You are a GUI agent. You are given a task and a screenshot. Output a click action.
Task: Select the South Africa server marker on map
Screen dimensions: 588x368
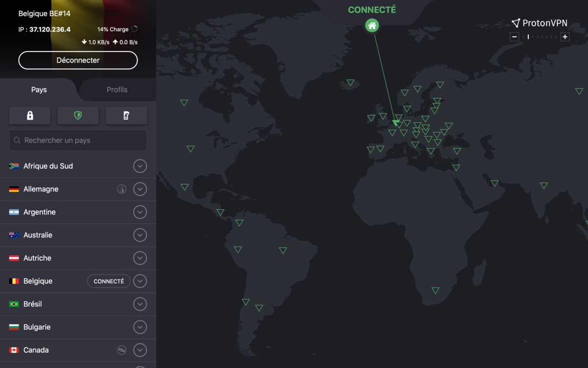tap(435, 290)
